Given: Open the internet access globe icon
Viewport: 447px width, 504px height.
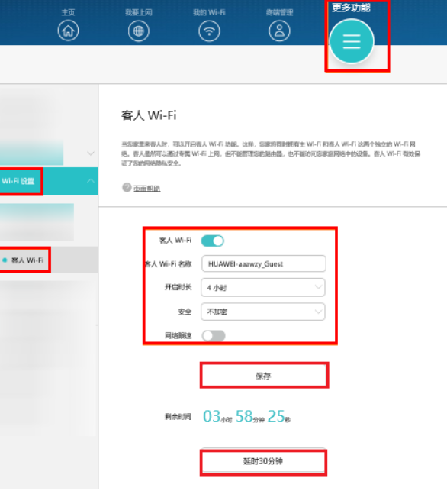Looking at the screenshot, I should (138, 31).
